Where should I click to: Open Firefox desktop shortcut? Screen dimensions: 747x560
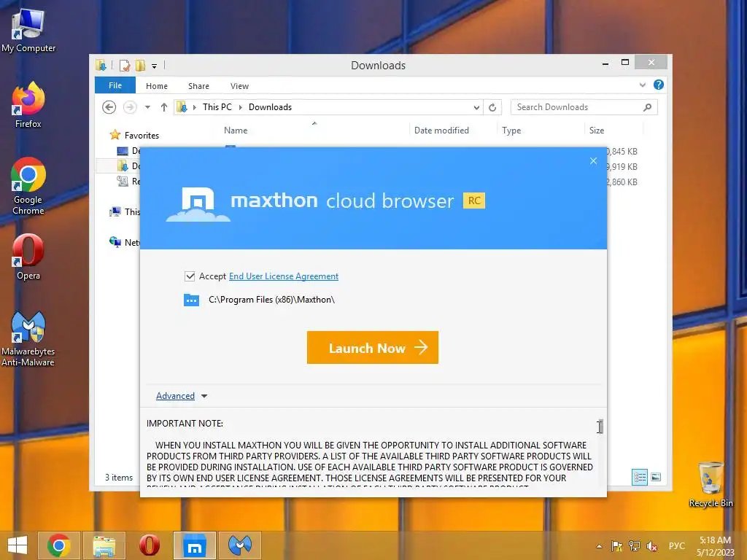point(28,105)
